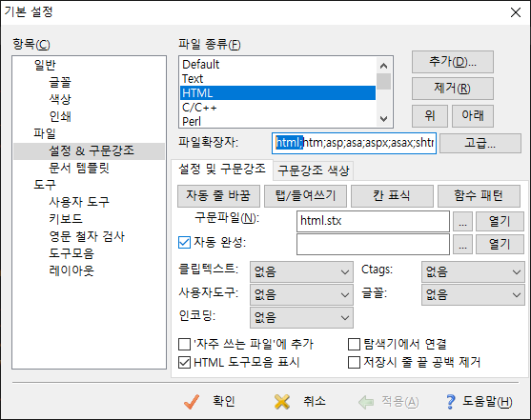Select 사용자 도구 in the tree
531x420 pixels.
(x=79, y=202)
